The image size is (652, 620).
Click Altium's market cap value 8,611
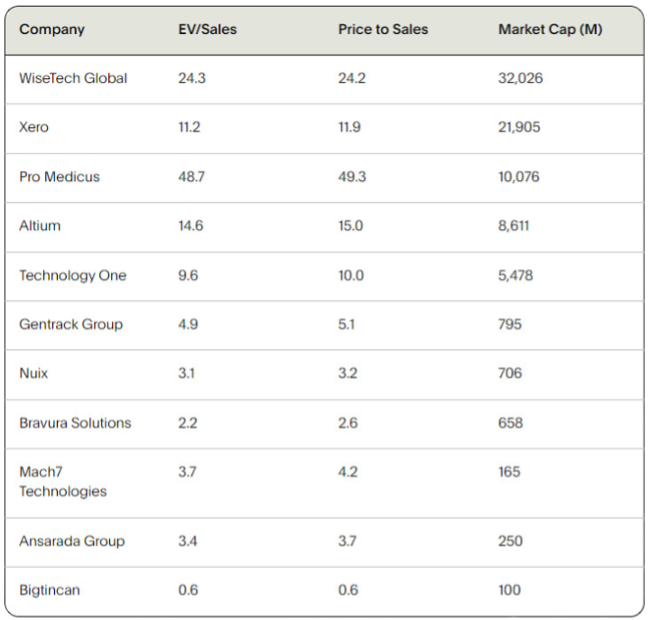click(x=514, y=226)
